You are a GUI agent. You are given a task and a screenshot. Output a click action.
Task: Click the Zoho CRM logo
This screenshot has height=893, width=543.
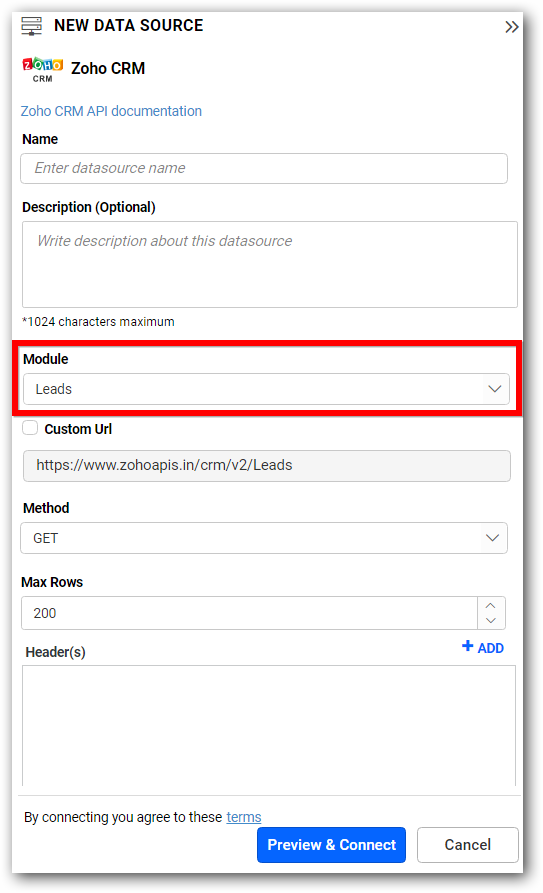[x=43, y=69]
